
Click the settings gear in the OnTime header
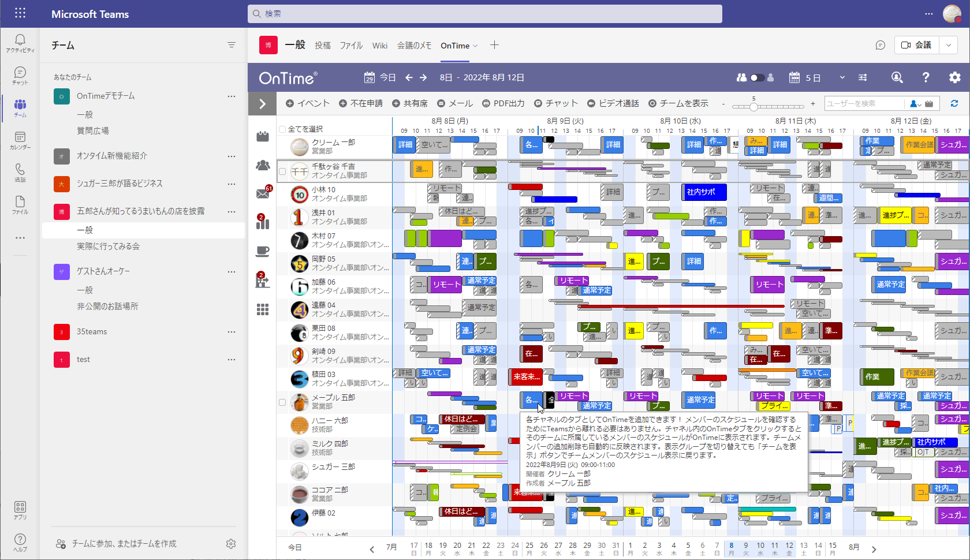[x=955, y=77]
